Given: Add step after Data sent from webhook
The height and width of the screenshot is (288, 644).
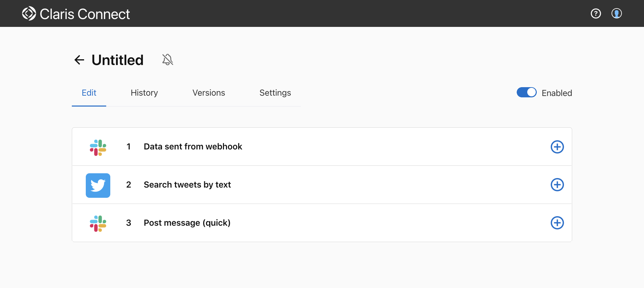Looking at the screenshot, I should 557,147.
